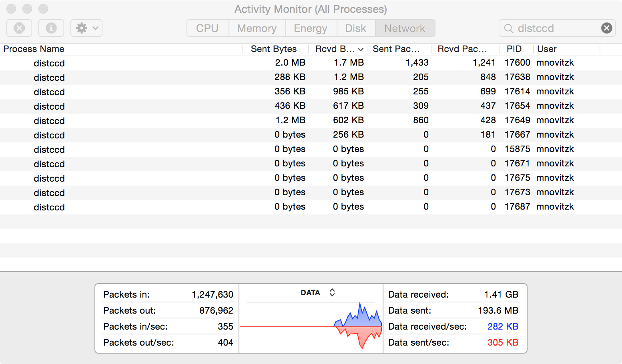Click inside the distccd search field
Viewport: 622px width, 364px height.
pyautogui.click(x=556, y=28)
